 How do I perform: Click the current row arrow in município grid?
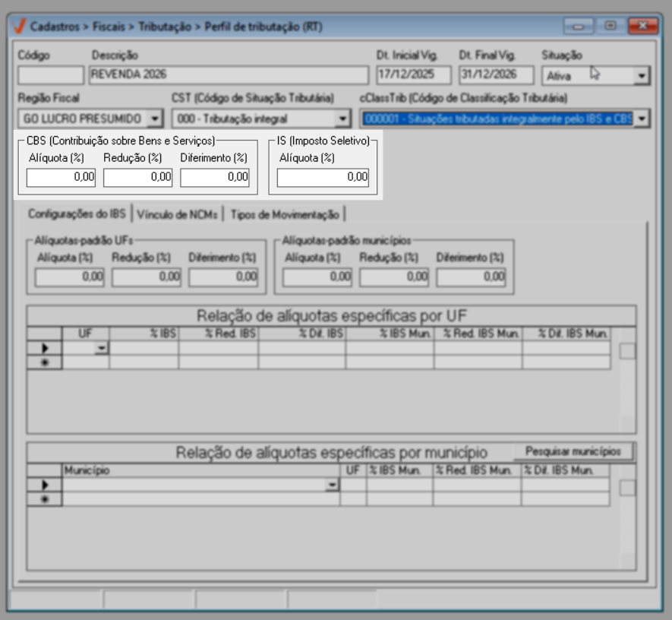(45, 485)
